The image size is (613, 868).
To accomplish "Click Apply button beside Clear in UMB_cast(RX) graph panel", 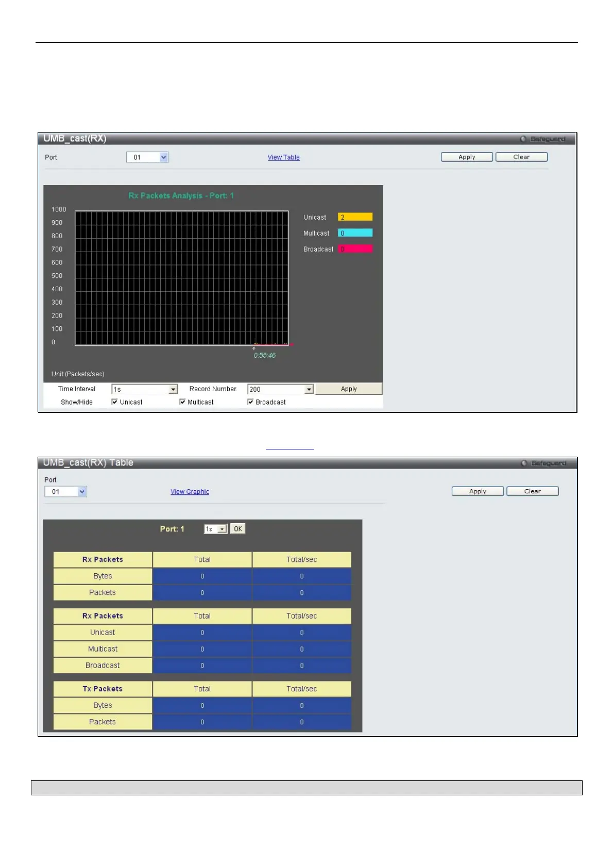I will click(467, 157).
